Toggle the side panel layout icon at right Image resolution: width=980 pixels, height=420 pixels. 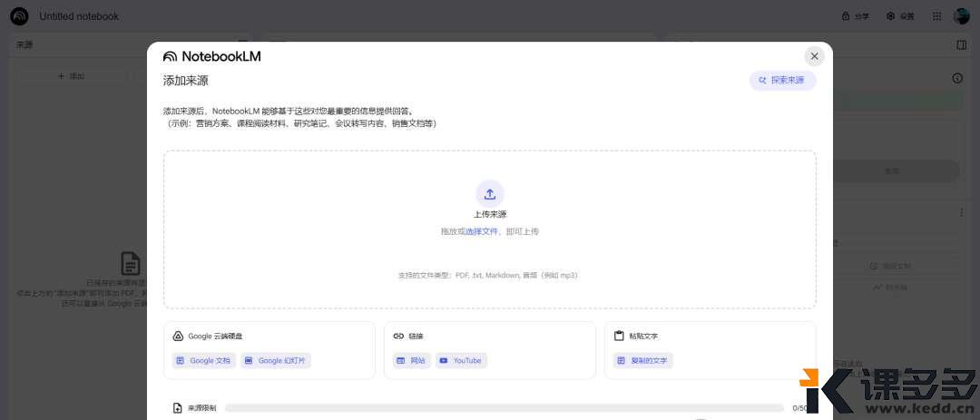tap(961, 45)
